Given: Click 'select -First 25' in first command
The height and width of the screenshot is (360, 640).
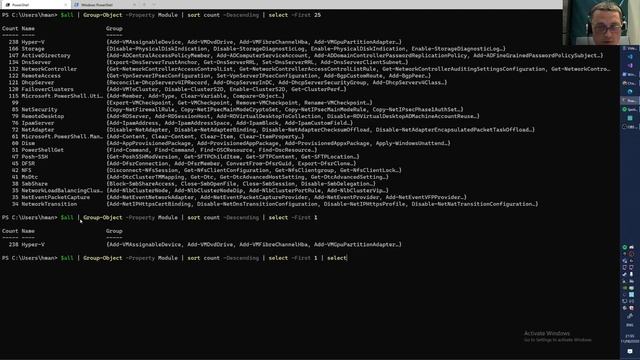Looking at the screenshot, I should 295,15.
